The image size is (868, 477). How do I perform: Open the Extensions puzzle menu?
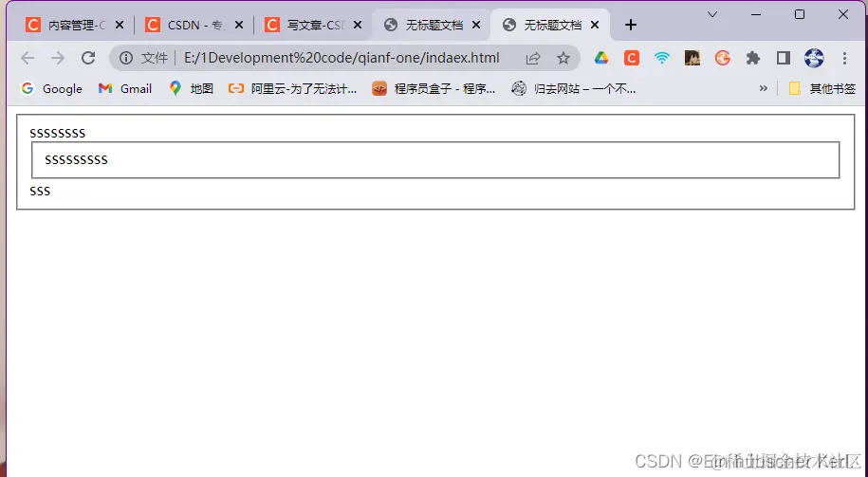point(753,58)
